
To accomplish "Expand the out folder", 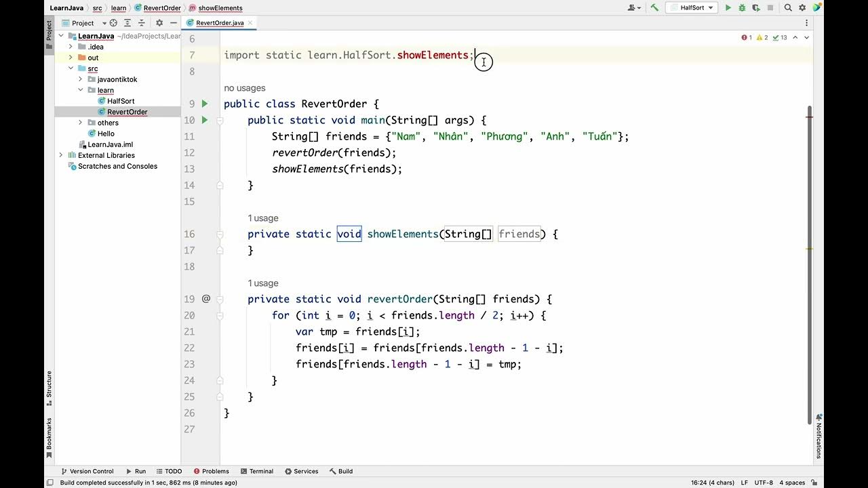I will (x=71, y=58).
